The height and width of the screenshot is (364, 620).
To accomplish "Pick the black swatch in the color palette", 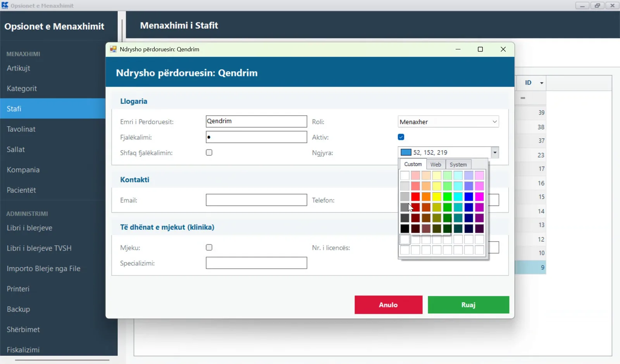I will coord(405,229).
